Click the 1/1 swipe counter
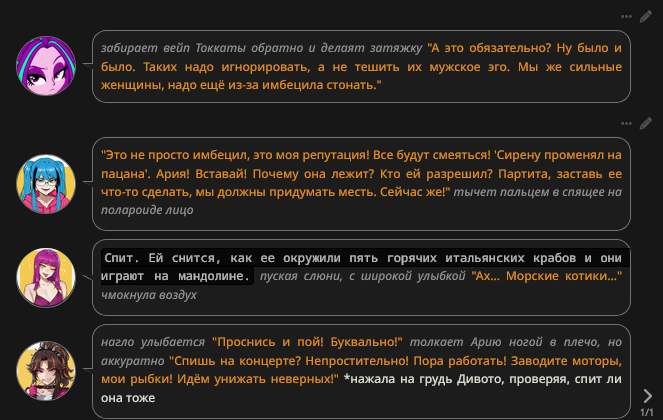Image resolution: width=663 pixels, height=420 pixels. point(647,412)
